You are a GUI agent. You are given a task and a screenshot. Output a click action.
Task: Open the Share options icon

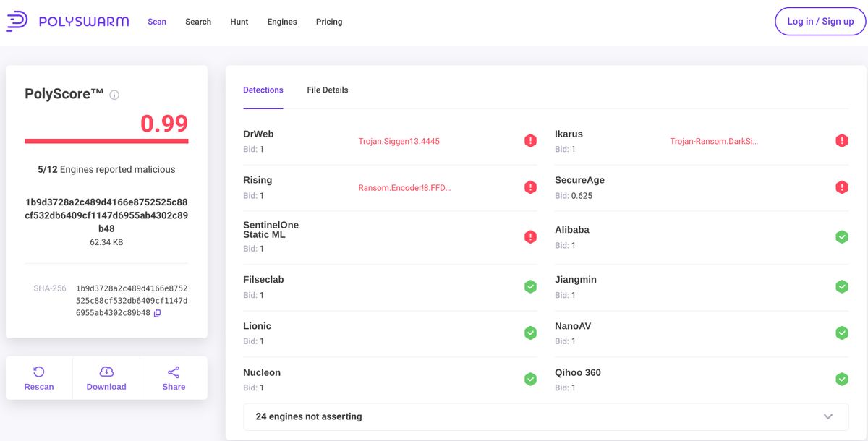click(173, 371)
